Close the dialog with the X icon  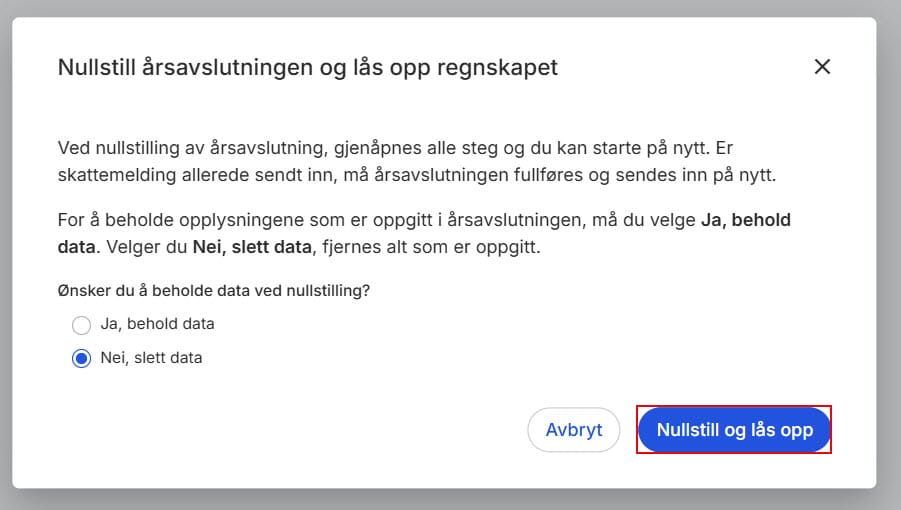pos(822,67)
